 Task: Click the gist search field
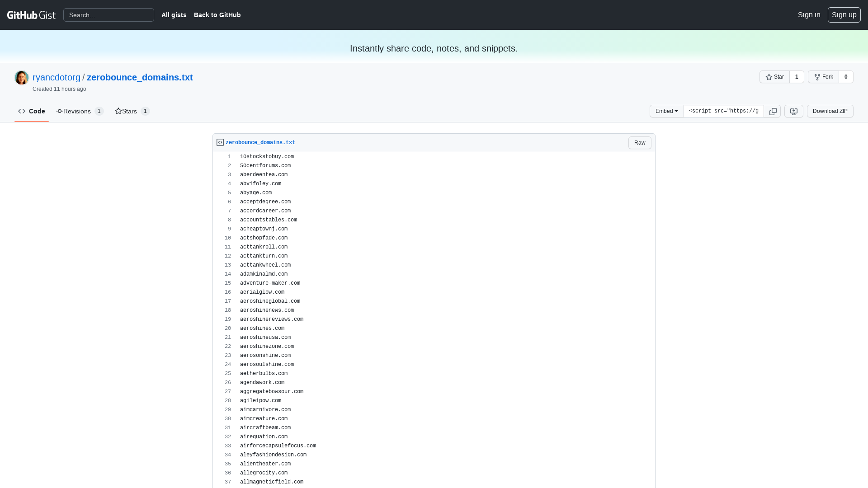(108, 14)
